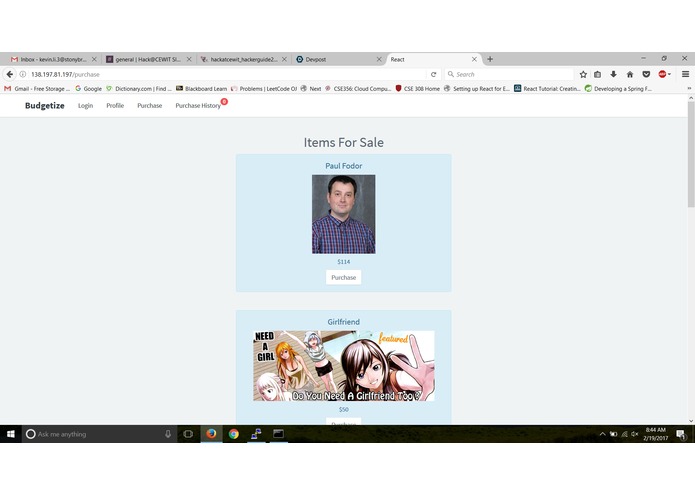Open Firefox from the taskbar
Image resolution: width=695 pixels, height=494 pixels.
(211, 434)
